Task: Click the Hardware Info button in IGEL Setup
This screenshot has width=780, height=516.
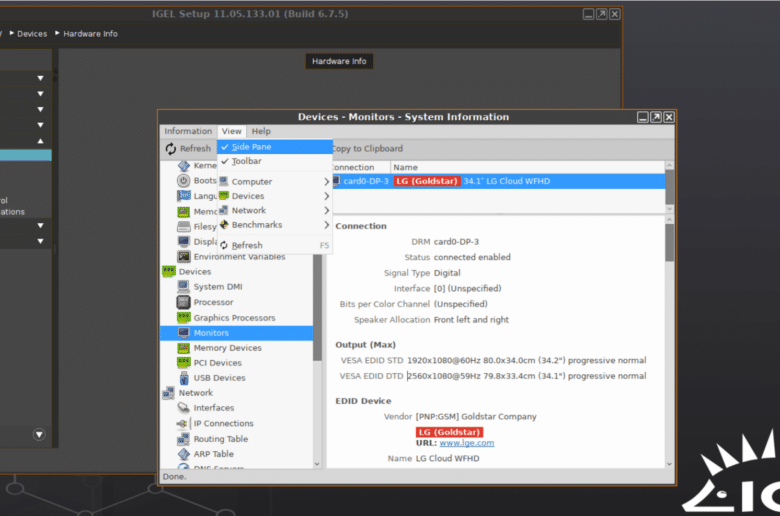Action: coord(339,61)
